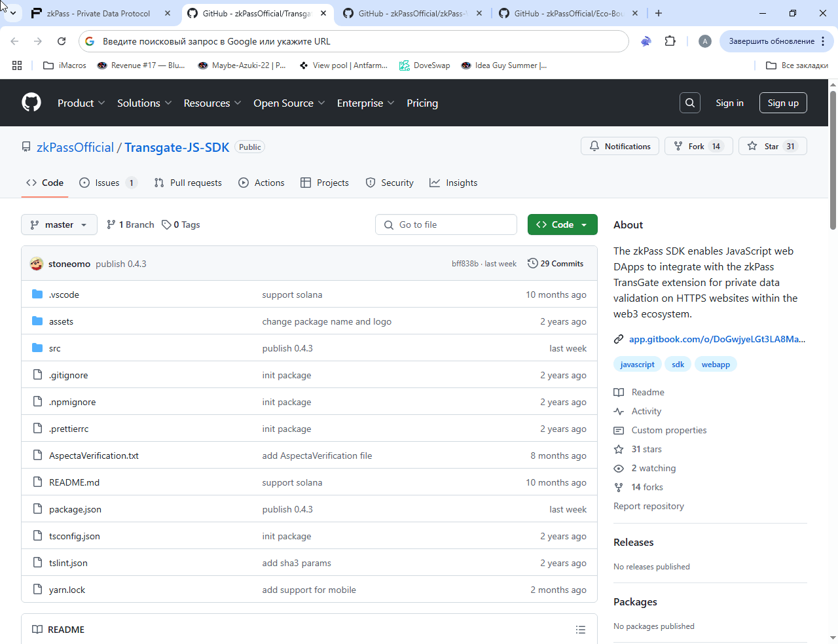
Task: Click the src folder icon
Action: point(37,348)
